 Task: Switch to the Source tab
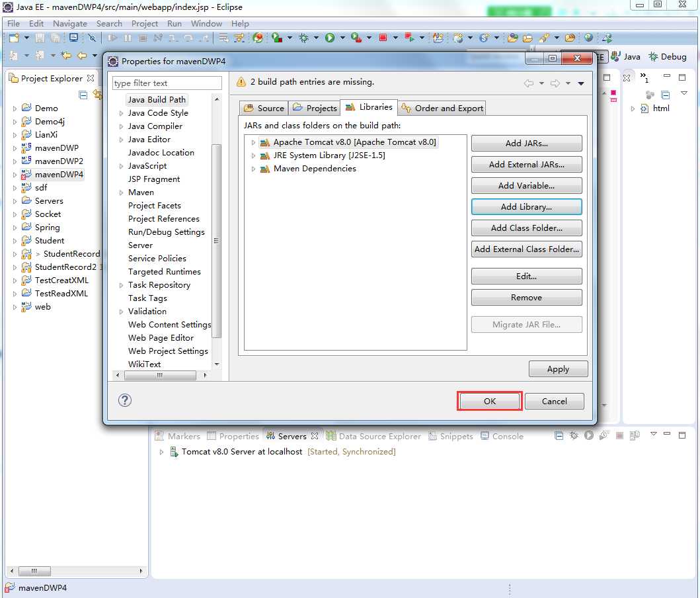tap(264, 108)
